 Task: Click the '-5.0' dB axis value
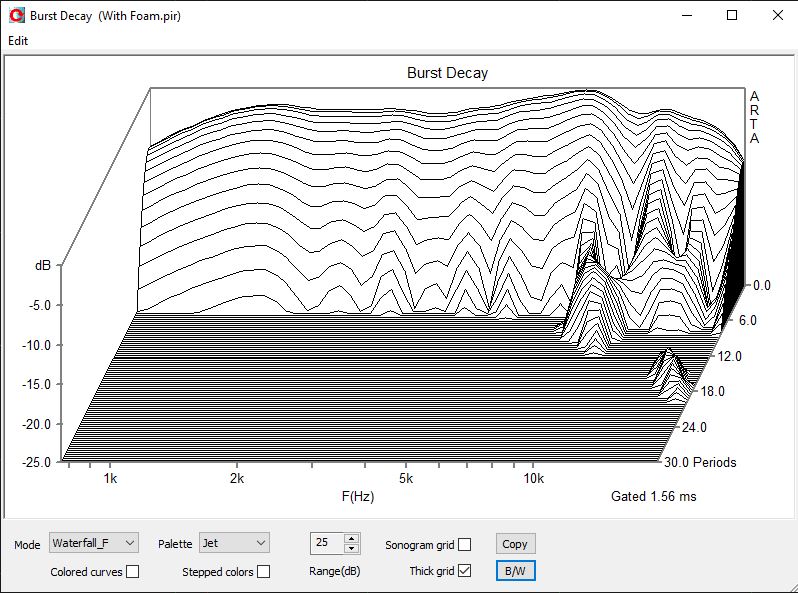click(x=39, y=305)
